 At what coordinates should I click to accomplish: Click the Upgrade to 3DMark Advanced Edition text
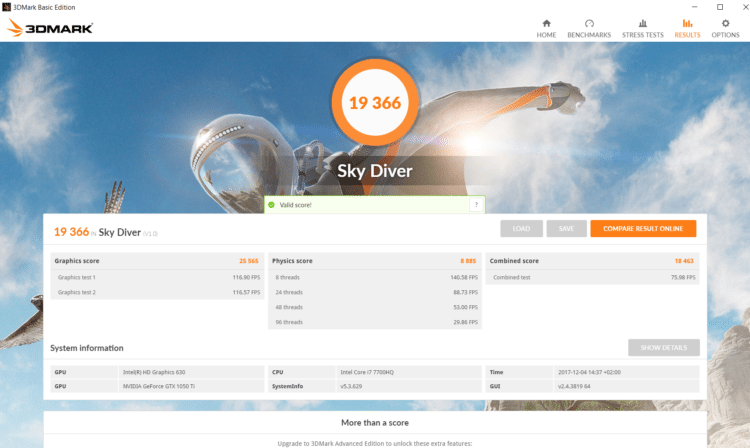pyautogui.click(x=375, y=443)
